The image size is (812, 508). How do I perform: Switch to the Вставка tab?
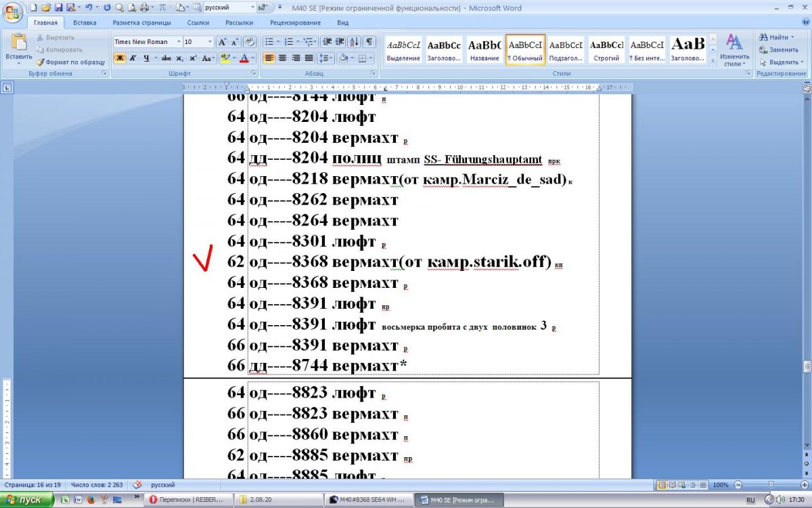[x=85, y=22]
